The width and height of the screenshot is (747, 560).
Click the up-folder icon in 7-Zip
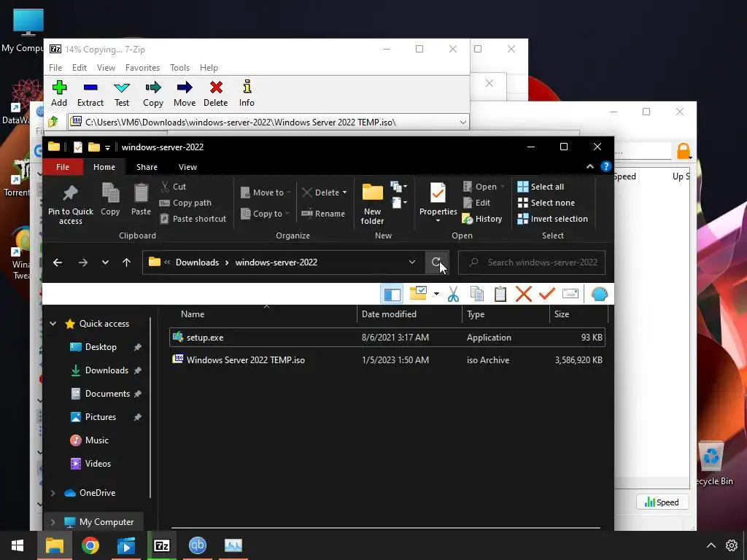[x=53, y=122]
